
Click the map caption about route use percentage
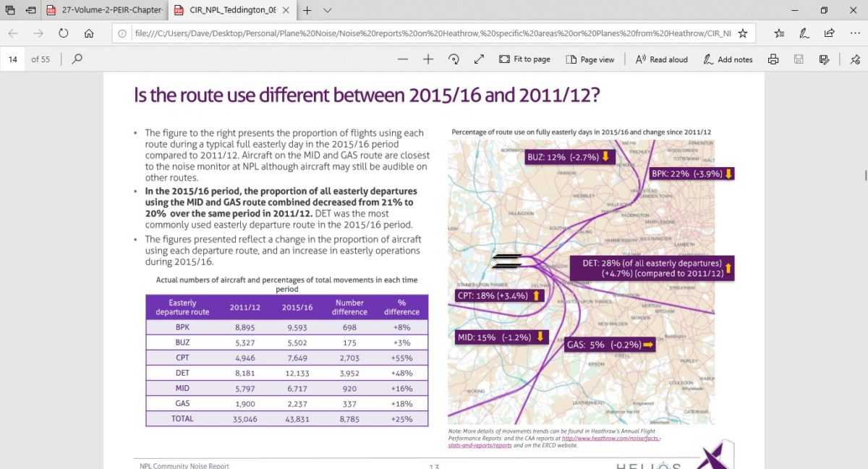(x=582, y=132)
